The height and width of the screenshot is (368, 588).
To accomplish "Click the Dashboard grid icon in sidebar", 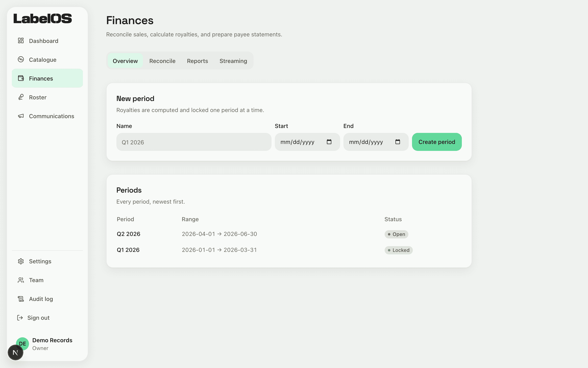I will pyautogui.click(x=21, y=41).
